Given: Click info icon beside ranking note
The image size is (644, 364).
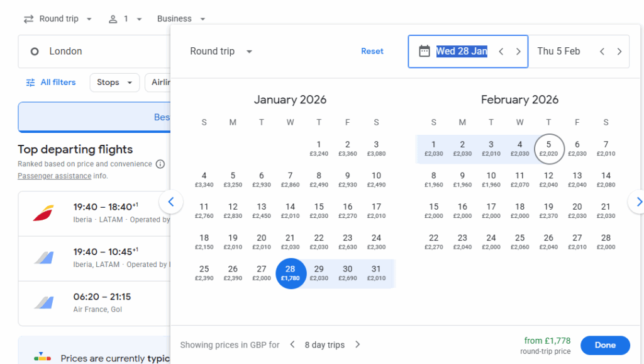Looking at the screenshot, I should [x=160, y=164].
